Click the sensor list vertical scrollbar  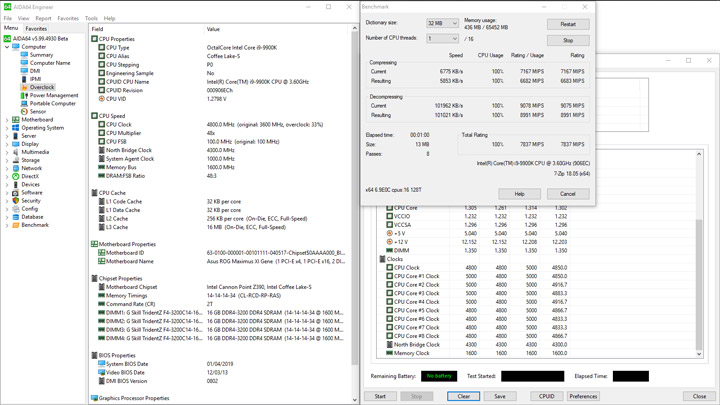[x=699, y=254]
